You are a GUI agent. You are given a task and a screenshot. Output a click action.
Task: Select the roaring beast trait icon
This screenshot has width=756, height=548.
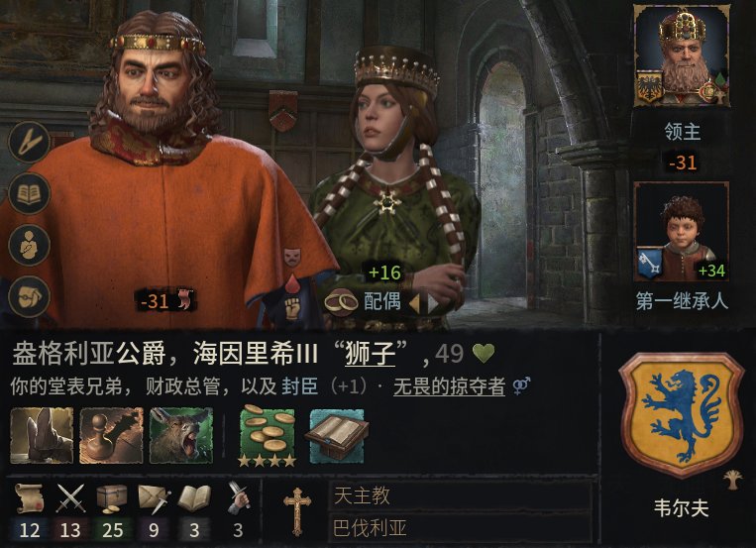point(180,435)
